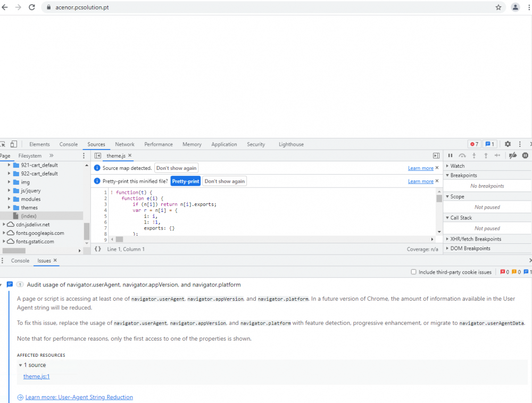
Task: Switch to the Network tab
Action: point(124,144)
